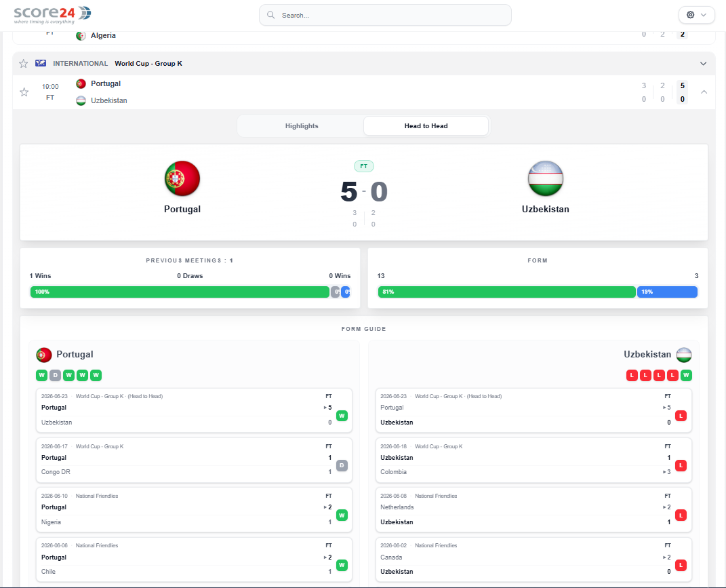This screenshot has height=588, width=726.
Task: Open Portugal vs Chile friendly card
Action: [194, 560]
